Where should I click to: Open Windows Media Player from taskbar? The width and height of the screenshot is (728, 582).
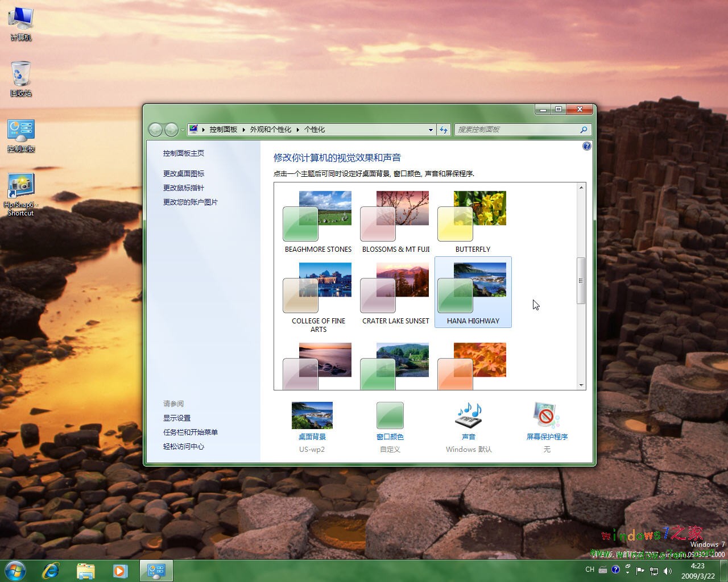pyautogui.click(x=120, y=570)
